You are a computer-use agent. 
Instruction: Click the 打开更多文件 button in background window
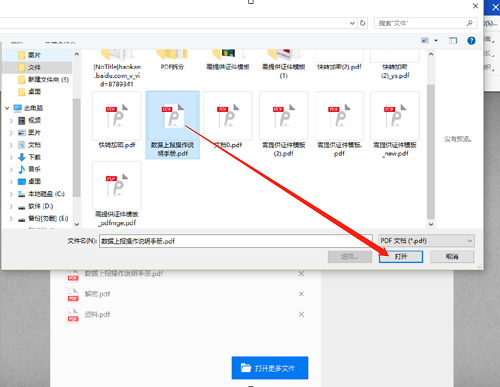point(270,368)
